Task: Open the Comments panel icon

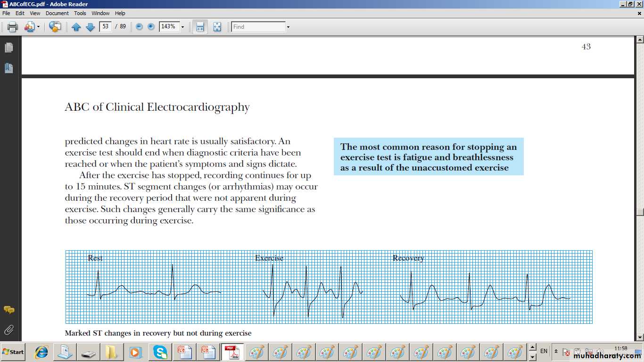Action: pos(9,310)
